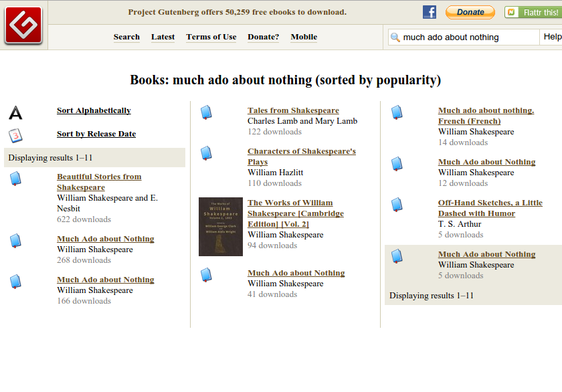The image size is (562, 392).
Task: Click the top 'Displaying results 1–11' bar
Action: (94, 158)
